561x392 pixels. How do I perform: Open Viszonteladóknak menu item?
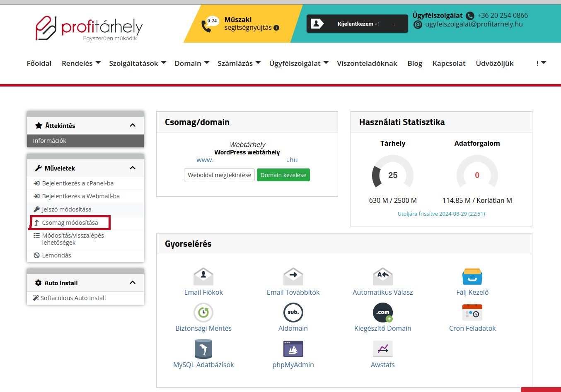(x=367, y=63)
